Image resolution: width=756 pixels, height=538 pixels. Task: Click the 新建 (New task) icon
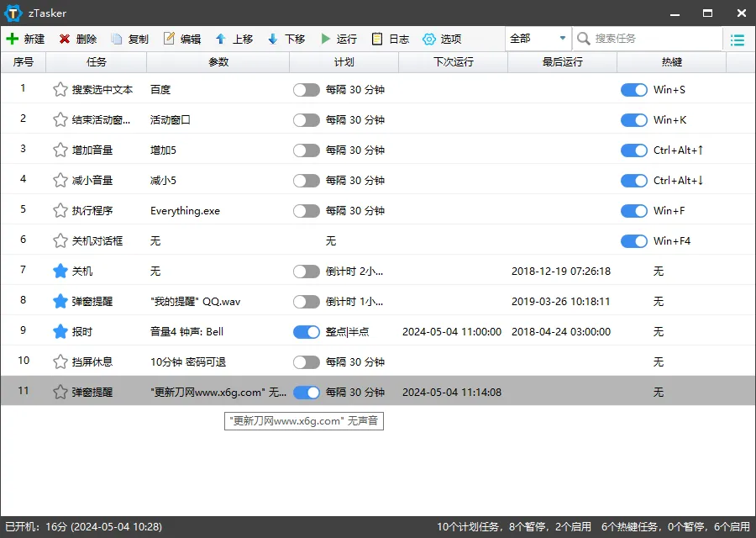[x=24, y=39]
